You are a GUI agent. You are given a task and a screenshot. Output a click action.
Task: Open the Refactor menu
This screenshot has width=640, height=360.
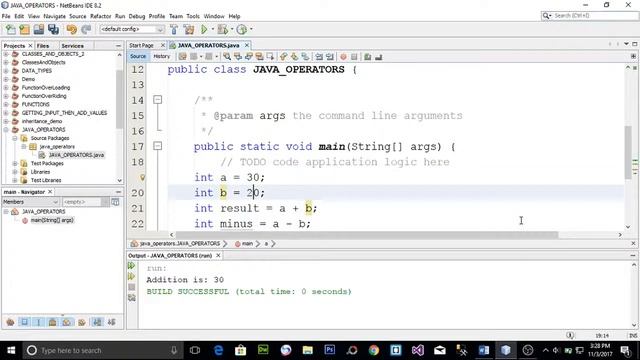(100, 16)
